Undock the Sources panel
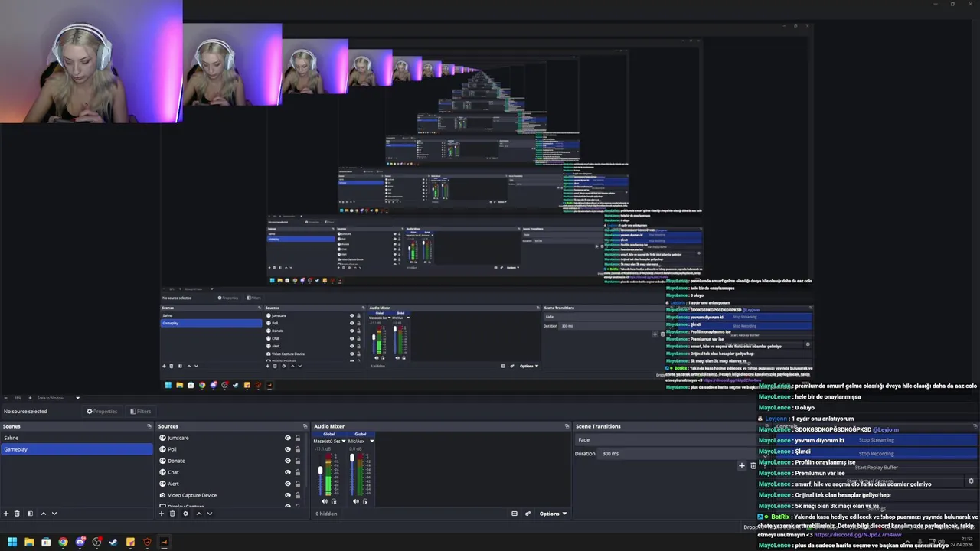This screenshot has width=980, height=551. pyautogui.click(x=305, y=426)
